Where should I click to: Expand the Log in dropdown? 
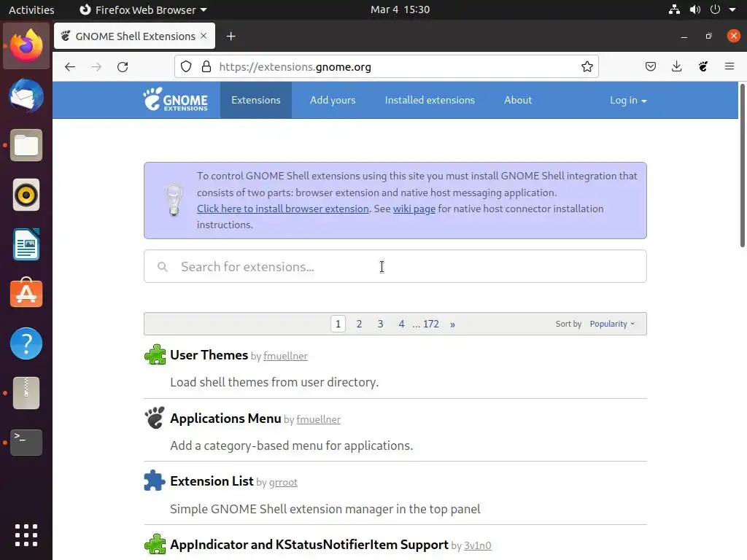628,100
